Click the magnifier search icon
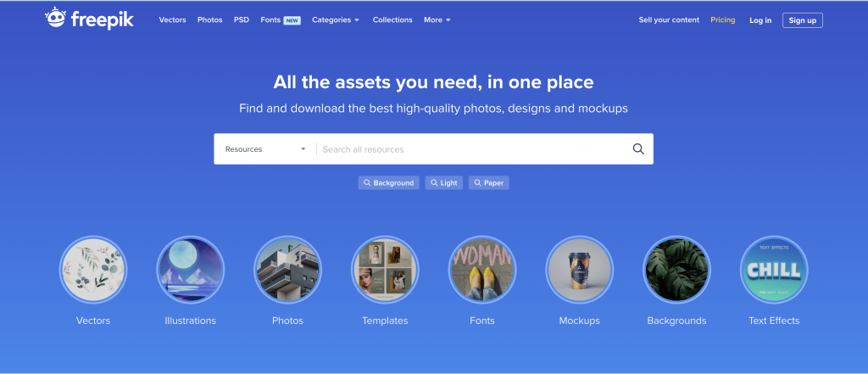The width and height of the screenshot is (868, 374). coord(638,149)
